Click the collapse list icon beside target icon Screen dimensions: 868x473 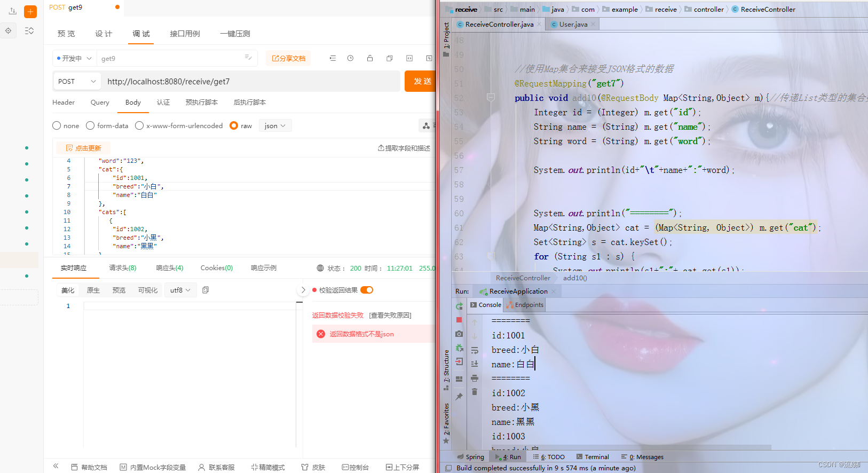29,30
